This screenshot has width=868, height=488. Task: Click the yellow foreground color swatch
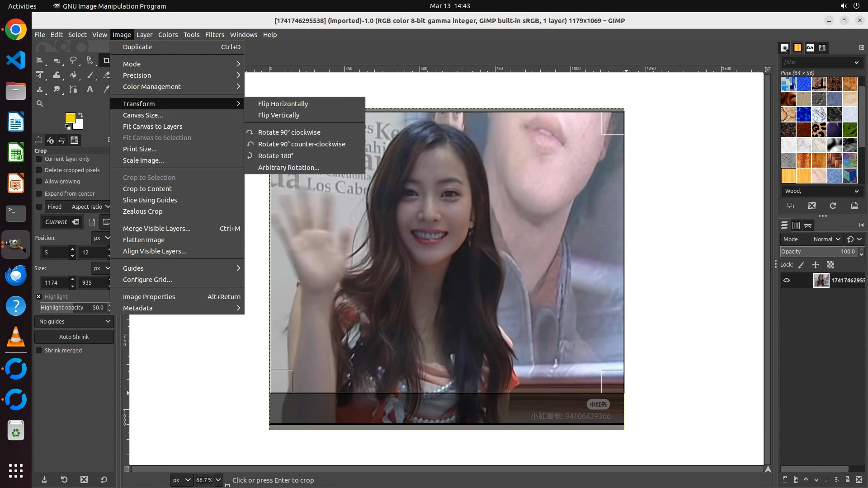pyautogui.click(x=70, y=118)
